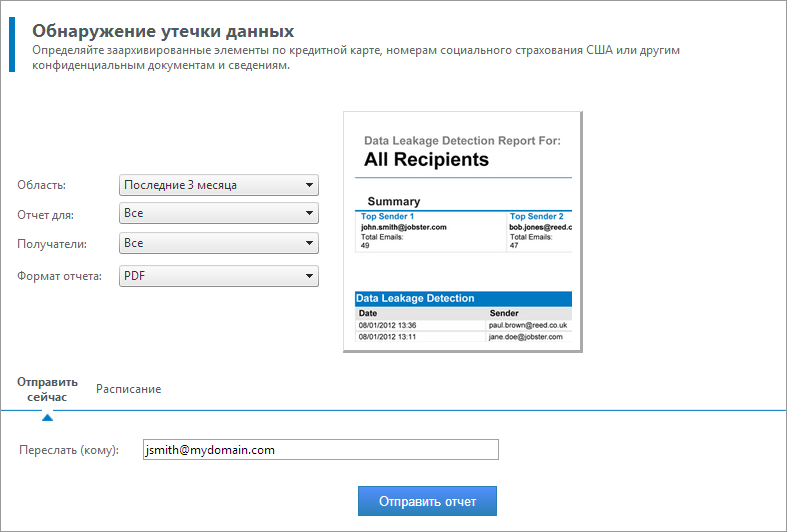Expand the Отчет для dropdown
The width and height of the screenshot is (787, 532).
pos(219,213)
